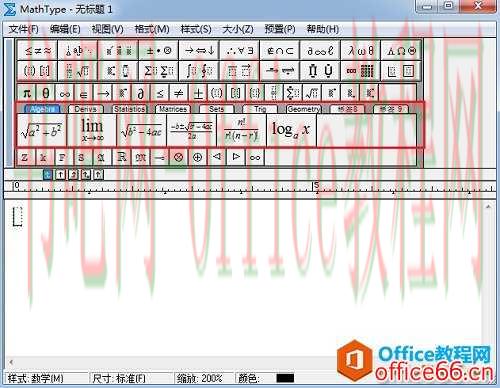Open the integral templates palette
Viewport: 500px width, 388px height.
(199, 71)
